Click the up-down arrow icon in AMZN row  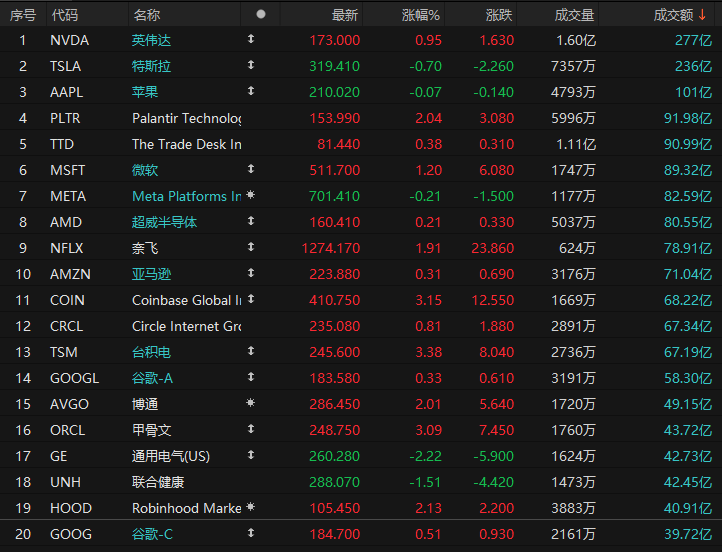tap(251, 273)
